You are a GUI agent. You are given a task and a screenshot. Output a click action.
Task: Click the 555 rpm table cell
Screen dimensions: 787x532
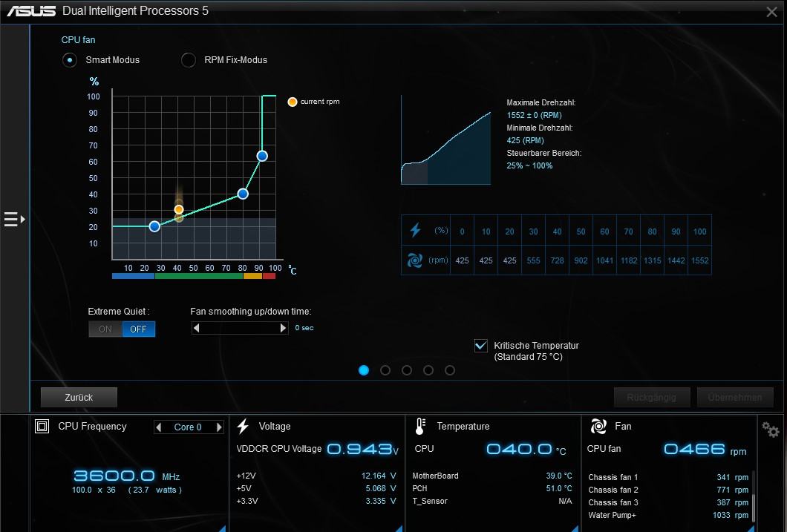[534, 260]
